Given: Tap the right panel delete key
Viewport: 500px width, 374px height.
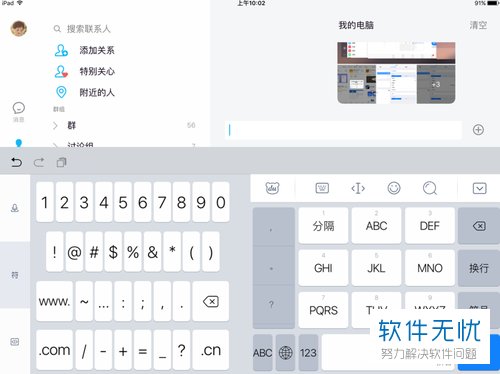Looking at the screenshot, I should pyautogui.click(x=479, y=226).
